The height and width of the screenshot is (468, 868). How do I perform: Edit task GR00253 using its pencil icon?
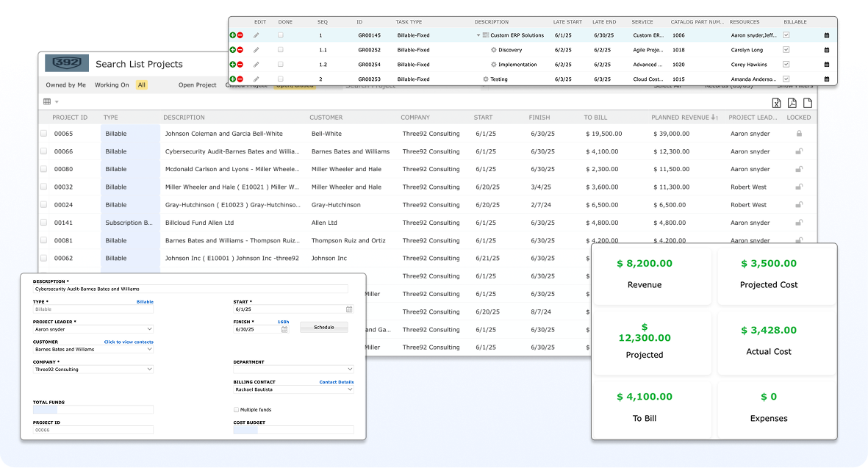[257, 79]
